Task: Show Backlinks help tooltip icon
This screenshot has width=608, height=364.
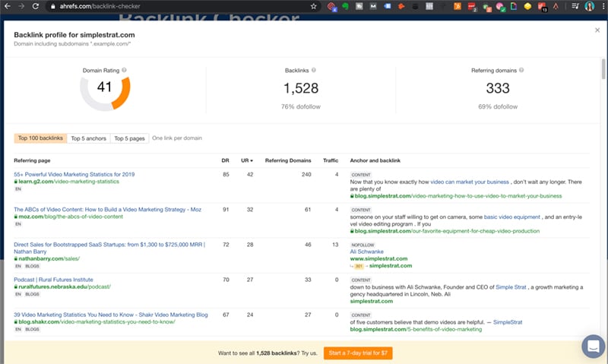Action: pos(314,70)
